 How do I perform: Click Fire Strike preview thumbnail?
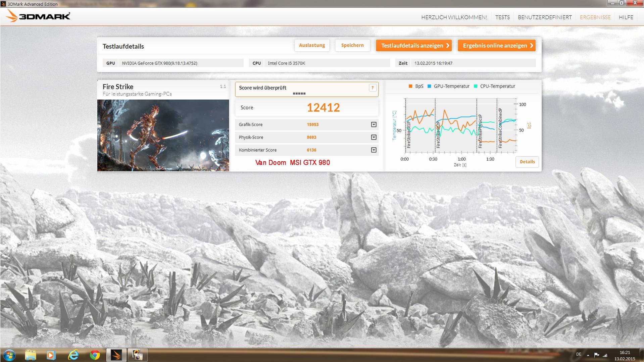(x=163, y=135)
